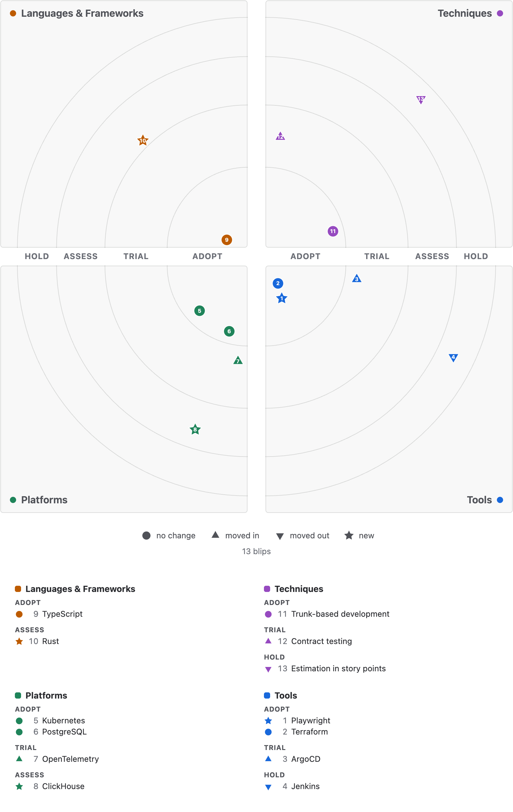Click ClickHouse in Platforms Assess list
The width and height of the screenshot is (513, 812).
coord(64,786)
